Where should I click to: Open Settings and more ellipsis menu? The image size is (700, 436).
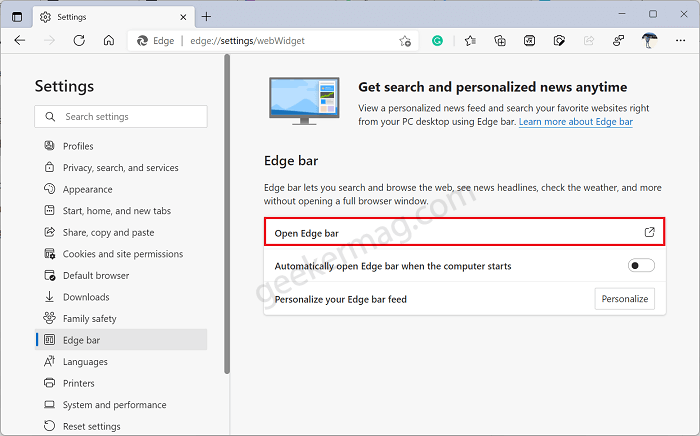coord(680,41)
